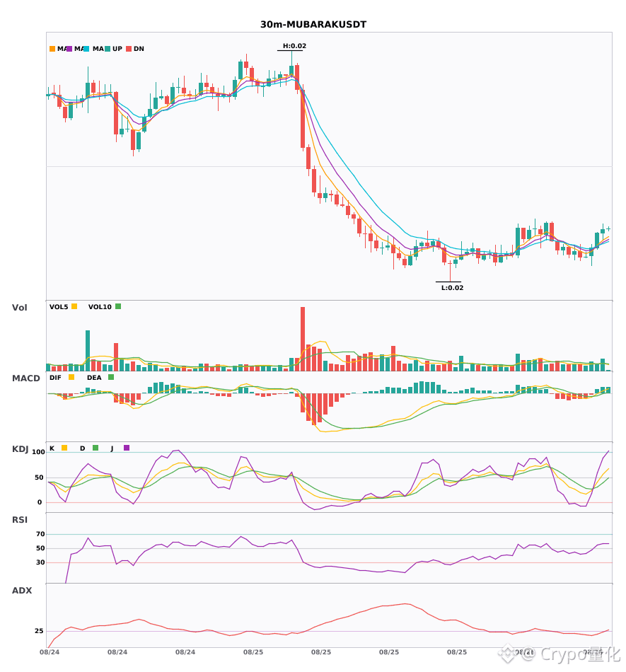Select the red DN legend swatch
The image size is (626, 672).
129,49
